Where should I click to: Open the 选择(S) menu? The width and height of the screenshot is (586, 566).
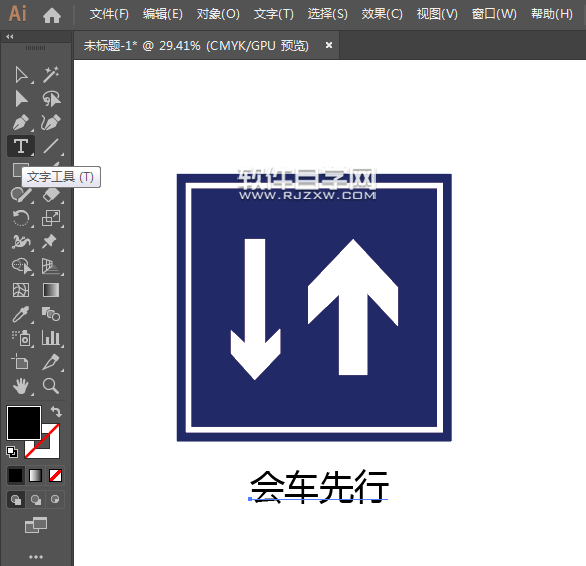pyautogui.click(x=327, y=14)
